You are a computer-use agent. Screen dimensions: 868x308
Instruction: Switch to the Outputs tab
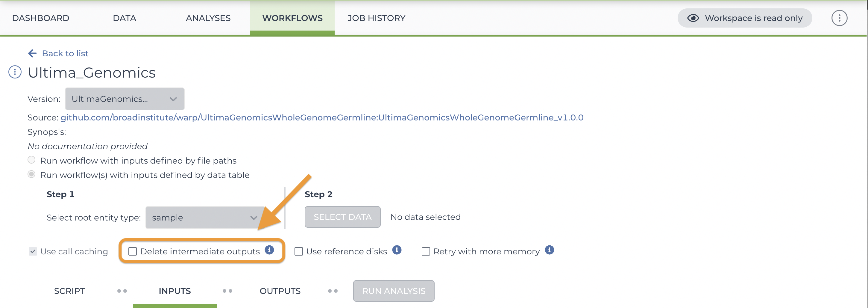(x=280, y=291)
